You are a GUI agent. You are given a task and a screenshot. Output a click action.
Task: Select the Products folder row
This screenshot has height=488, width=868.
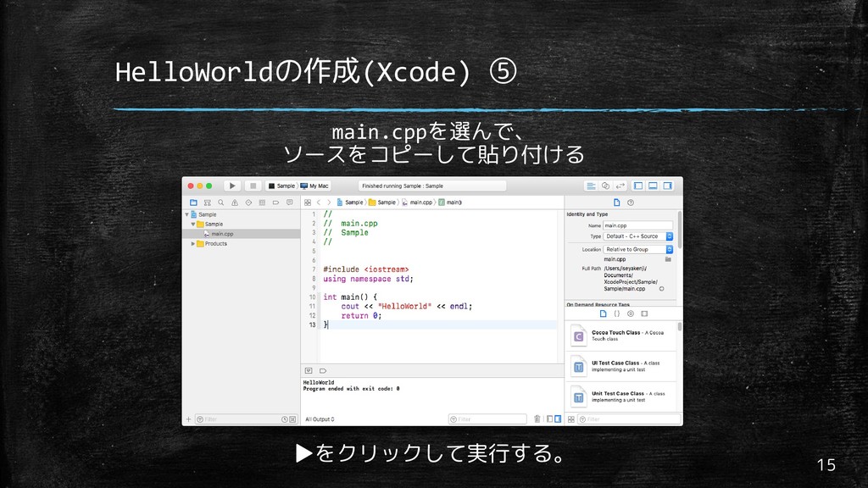(x=242, y=243)
